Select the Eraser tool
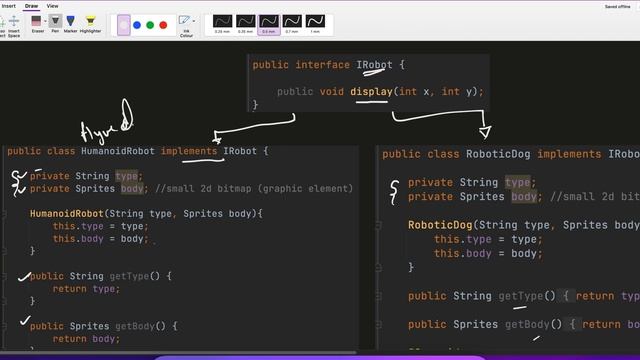 [37, 24]
